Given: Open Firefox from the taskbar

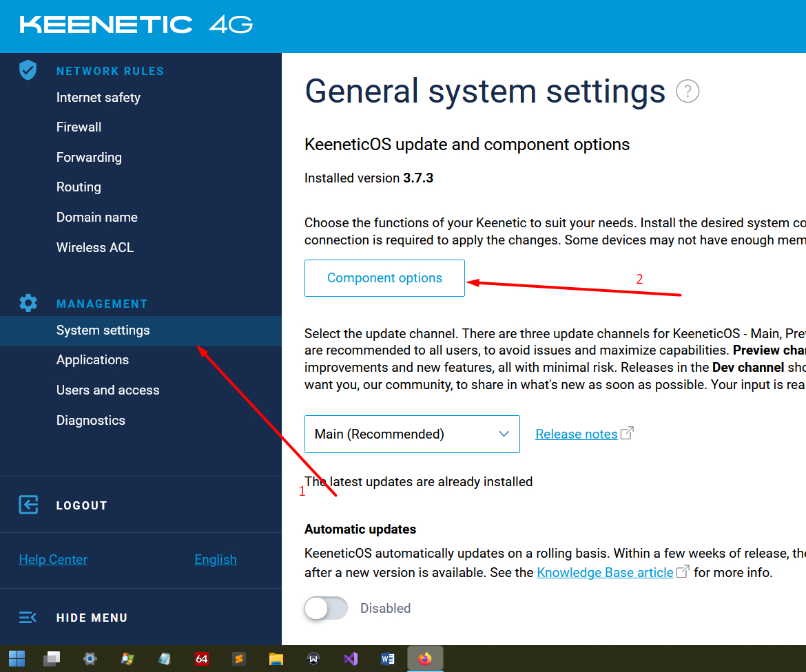Looking at the screenshot, I should click(x=425, y=659).
